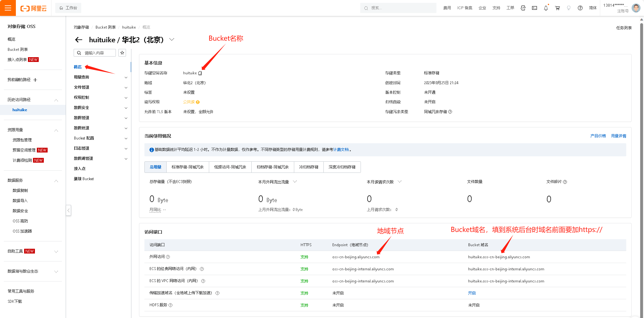Switch to 冷归档存储 tab

(x=309, y=167)
